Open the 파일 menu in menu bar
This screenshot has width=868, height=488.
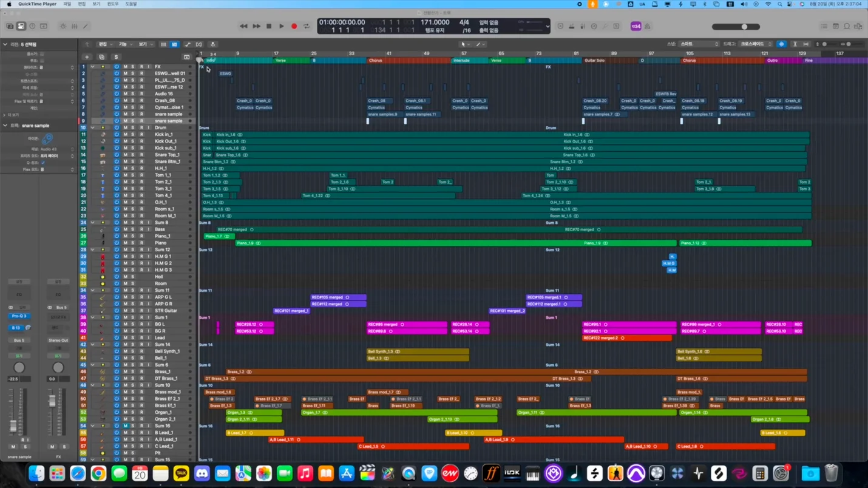pyautogui.click(x=67, y=4)
